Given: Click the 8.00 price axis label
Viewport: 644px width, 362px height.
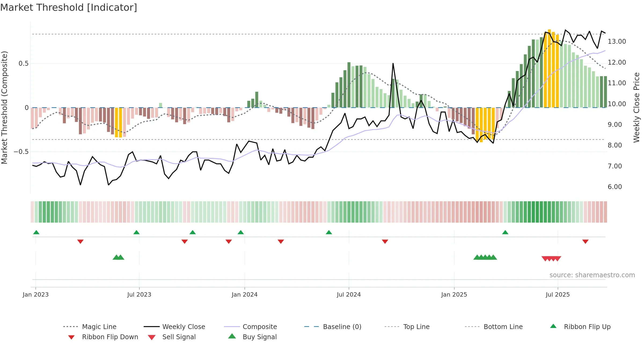Looking at the screenshot, I should (x=615, y=145).
